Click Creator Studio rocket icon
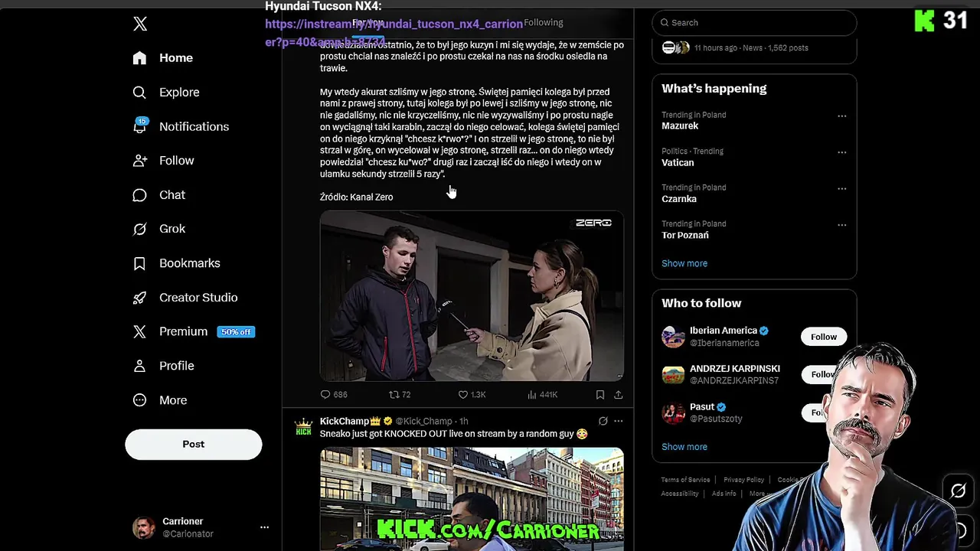980x551 pixels. point(139,298)
